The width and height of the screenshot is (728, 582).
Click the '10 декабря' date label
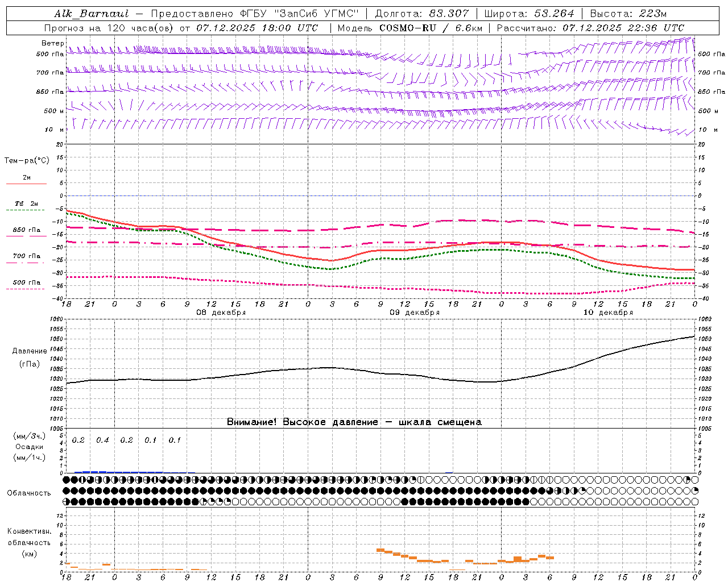[608, 313]
